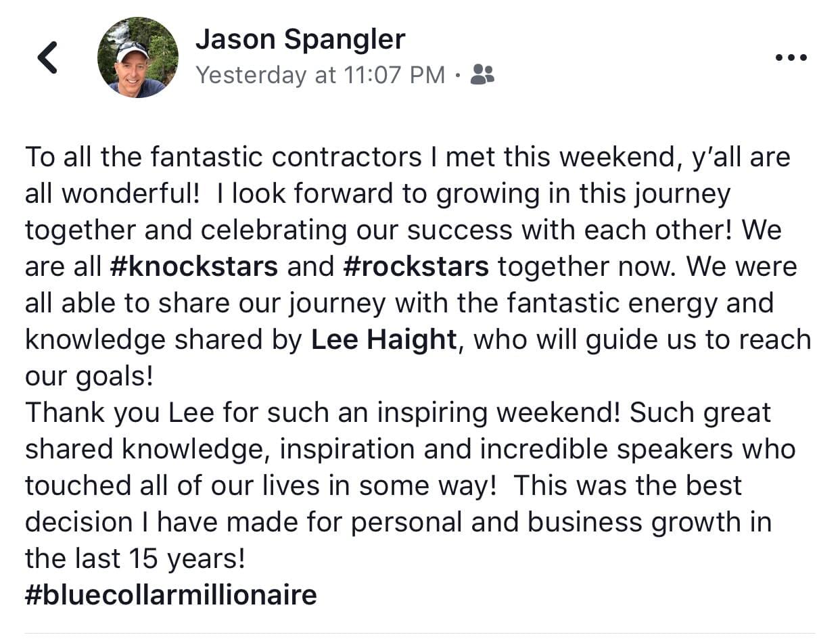
Task: Click the divider line below the post
Action: [420, 634]
